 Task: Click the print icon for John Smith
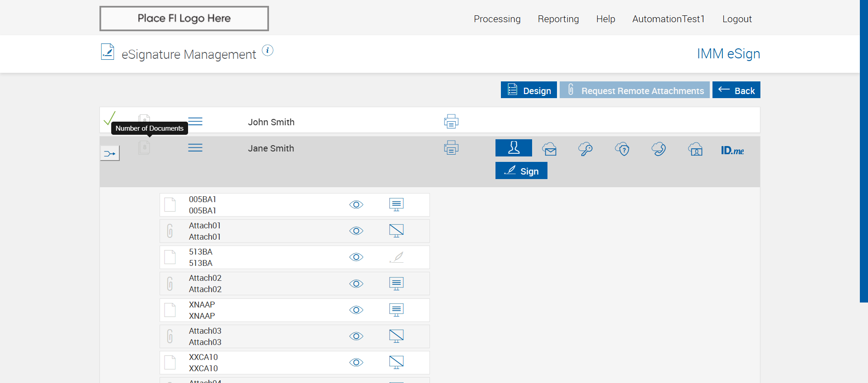451,121
